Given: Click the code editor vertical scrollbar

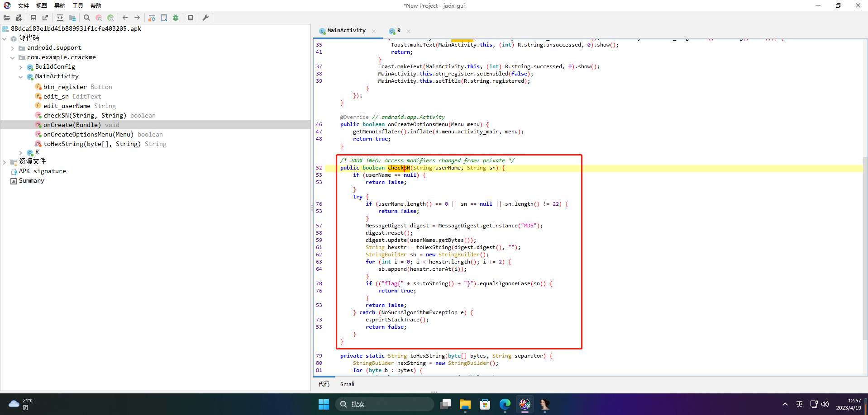Looking at the screenshot, I should pos(865,248).
